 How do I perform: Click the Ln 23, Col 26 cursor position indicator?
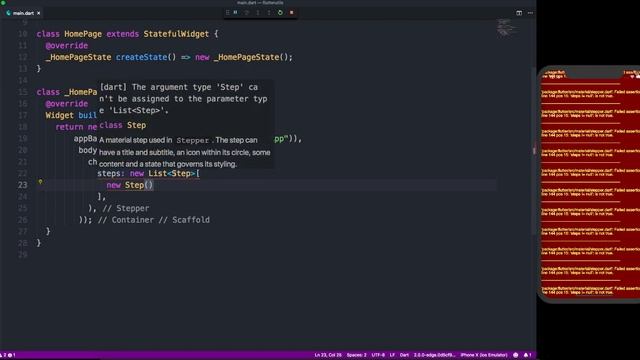[x=328, y=355]
